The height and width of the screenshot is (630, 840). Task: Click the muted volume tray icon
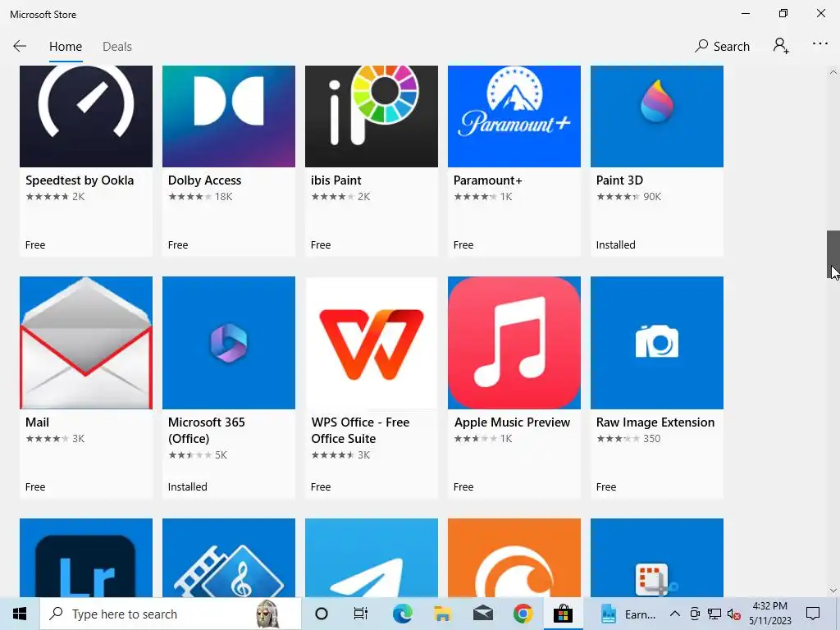(734, 614)
